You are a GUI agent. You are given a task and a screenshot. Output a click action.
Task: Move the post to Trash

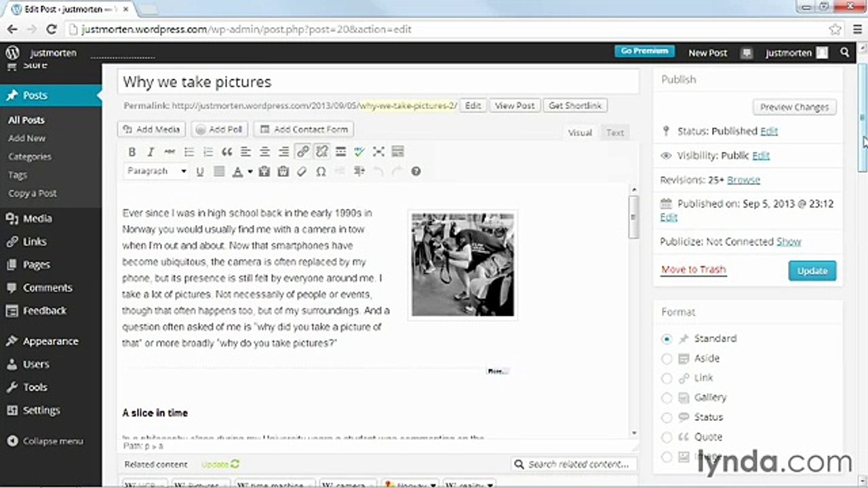coord(693,269)
